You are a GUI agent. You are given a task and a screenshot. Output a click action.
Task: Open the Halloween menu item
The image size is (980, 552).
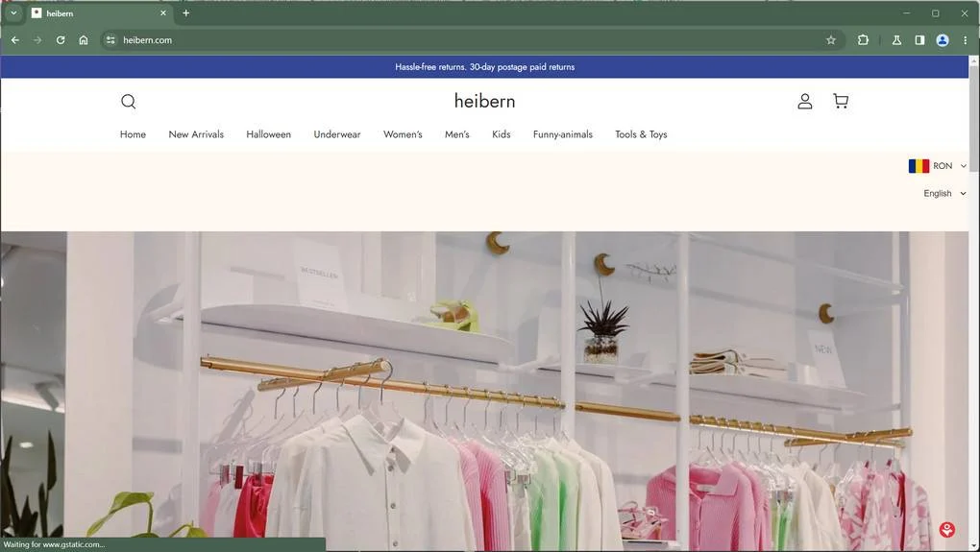point(268,134)
